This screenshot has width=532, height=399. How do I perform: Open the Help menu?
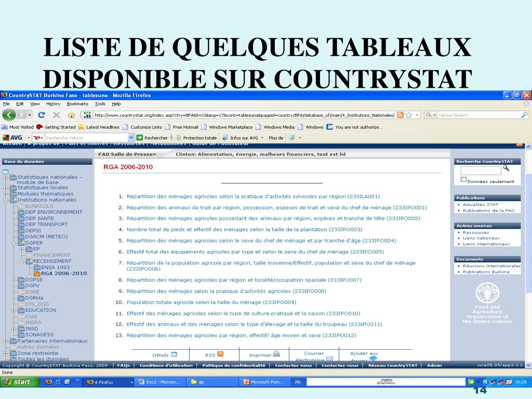[116, 104]
